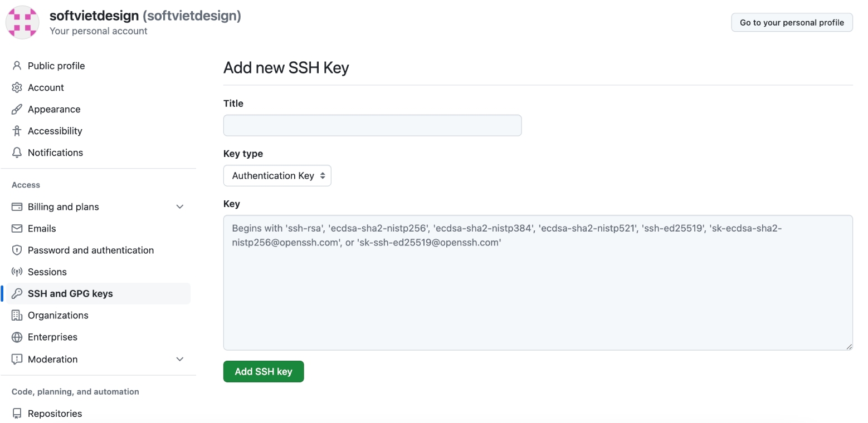Click the broadcast icon next to Sessions

[17, 272]
